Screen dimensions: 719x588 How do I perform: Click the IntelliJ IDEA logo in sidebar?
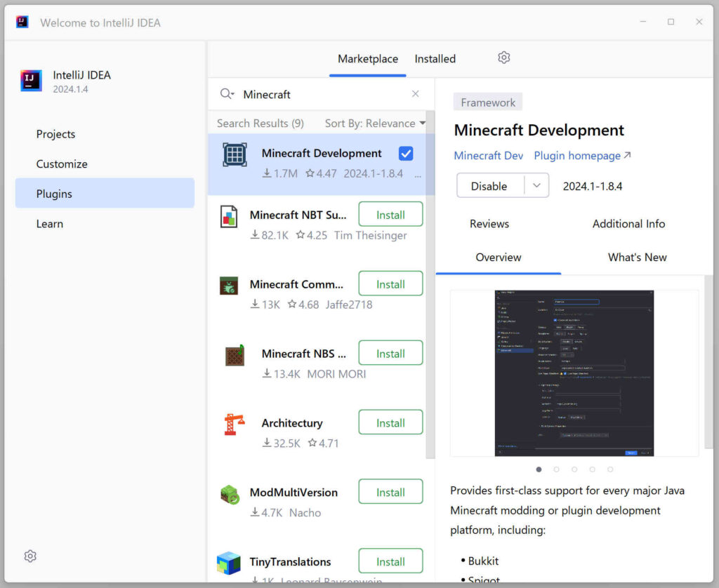coord(31,81)
